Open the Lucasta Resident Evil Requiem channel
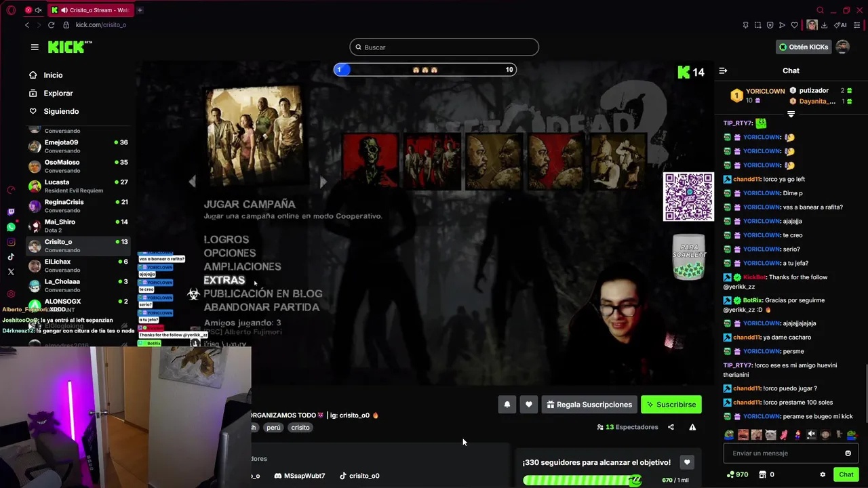 coord(77,186)
